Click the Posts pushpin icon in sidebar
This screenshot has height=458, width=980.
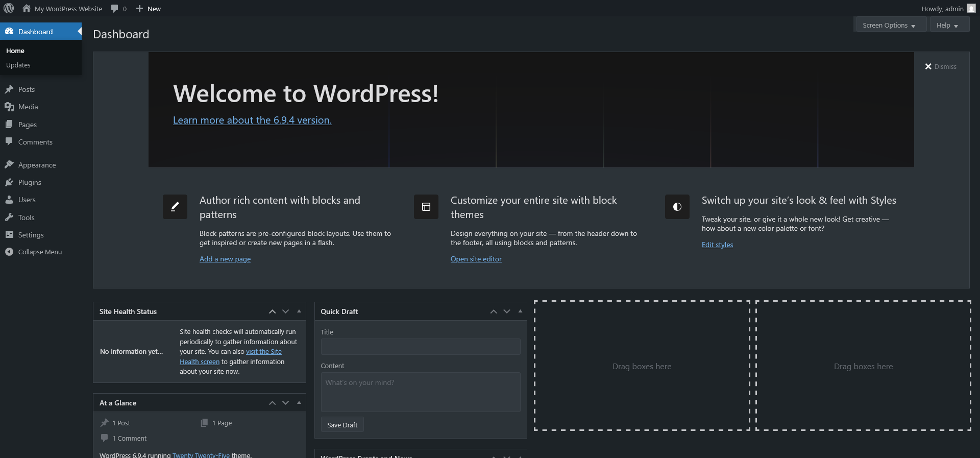click(x=9, y=89)
